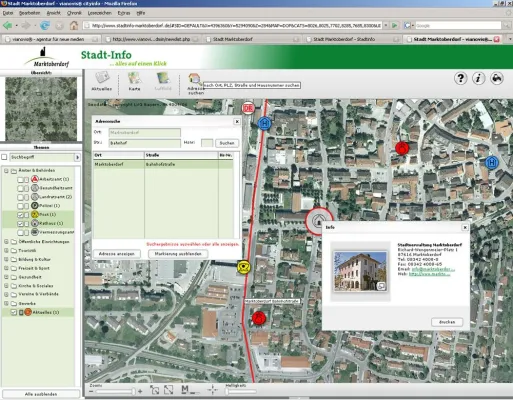
Task: Expand the Gesundheit folder
Action: (6, 277)
